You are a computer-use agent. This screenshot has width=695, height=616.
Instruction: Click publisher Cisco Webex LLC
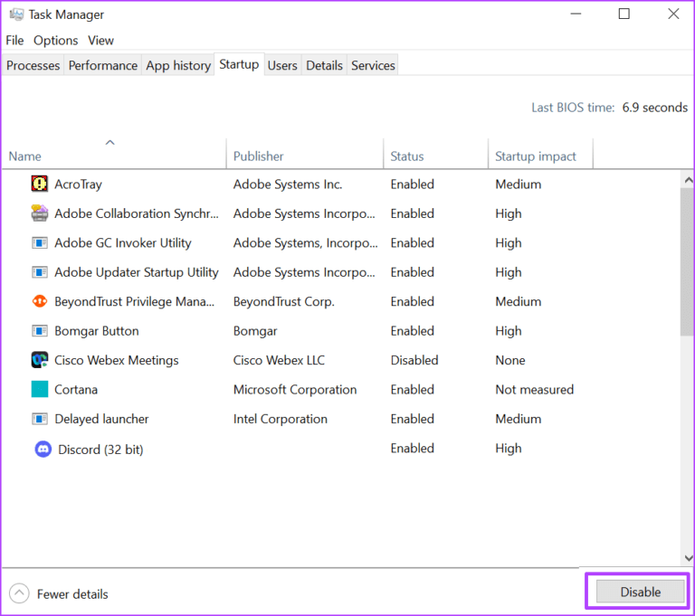pos(279,360)
